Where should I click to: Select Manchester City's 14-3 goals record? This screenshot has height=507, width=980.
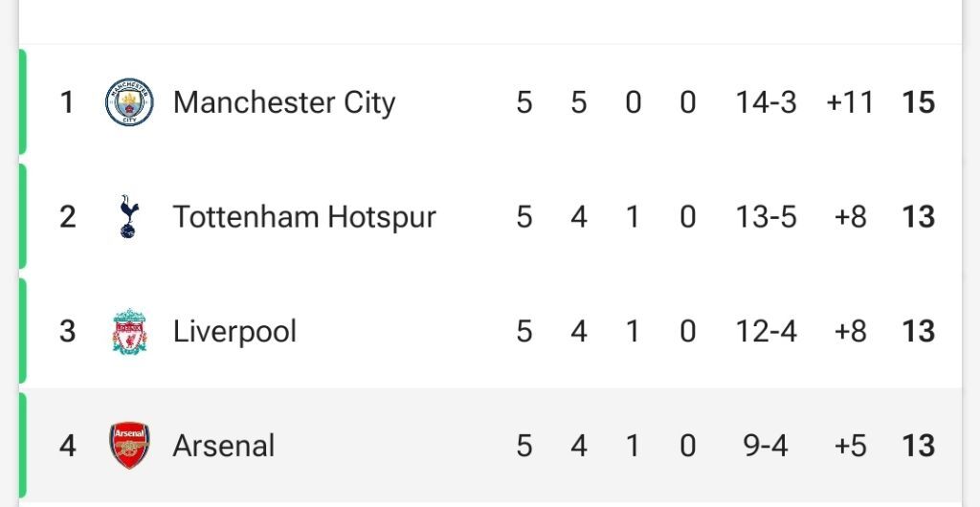coord(766,102)
